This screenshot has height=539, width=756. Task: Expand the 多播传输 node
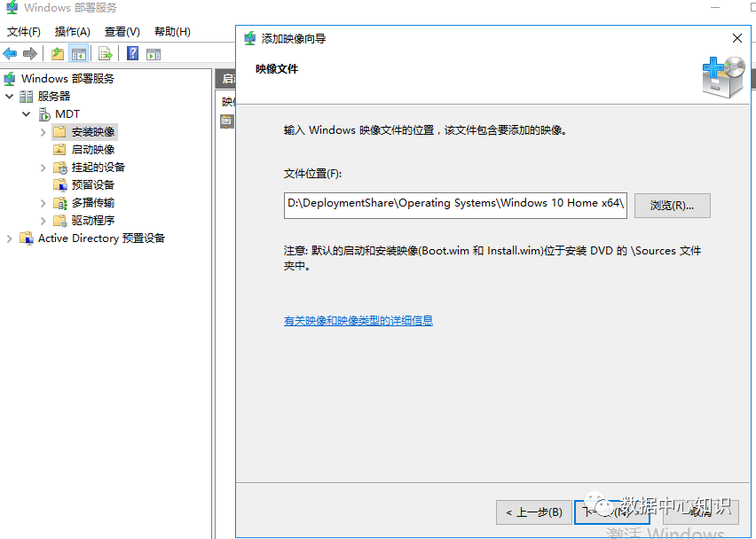(x=43, y=203)
